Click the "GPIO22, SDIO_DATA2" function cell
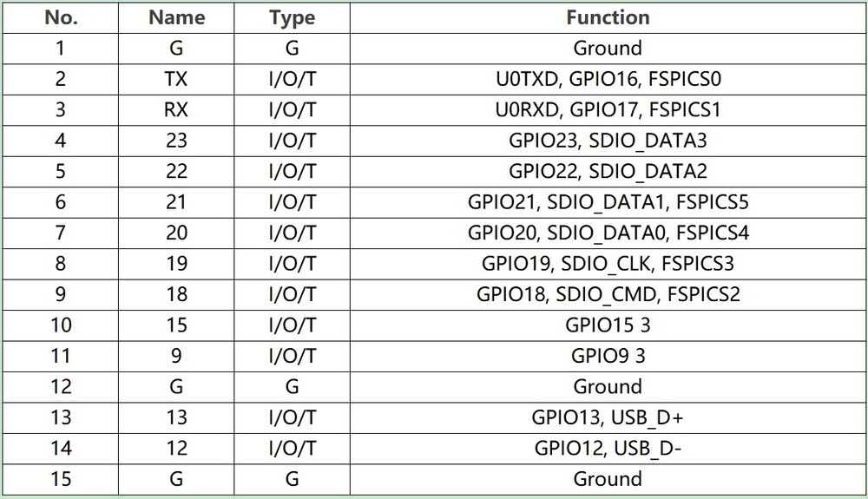868x499 pixels. coord(608,171)
